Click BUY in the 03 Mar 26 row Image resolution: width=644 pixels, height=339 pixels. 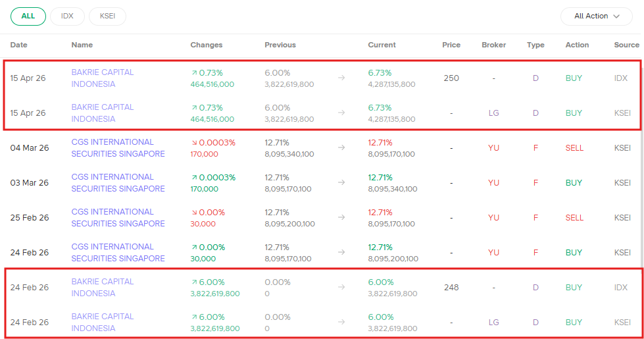574,183
